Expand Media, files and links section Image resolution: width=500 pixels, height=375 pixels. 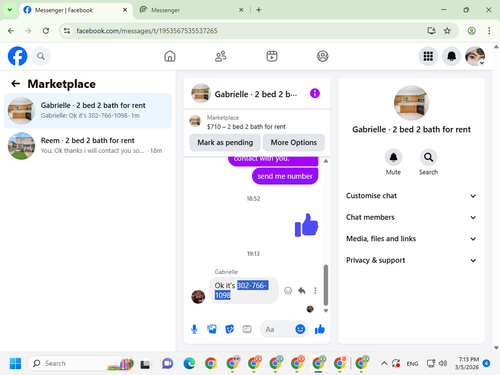pyautogui.click(x=411, y=239)
